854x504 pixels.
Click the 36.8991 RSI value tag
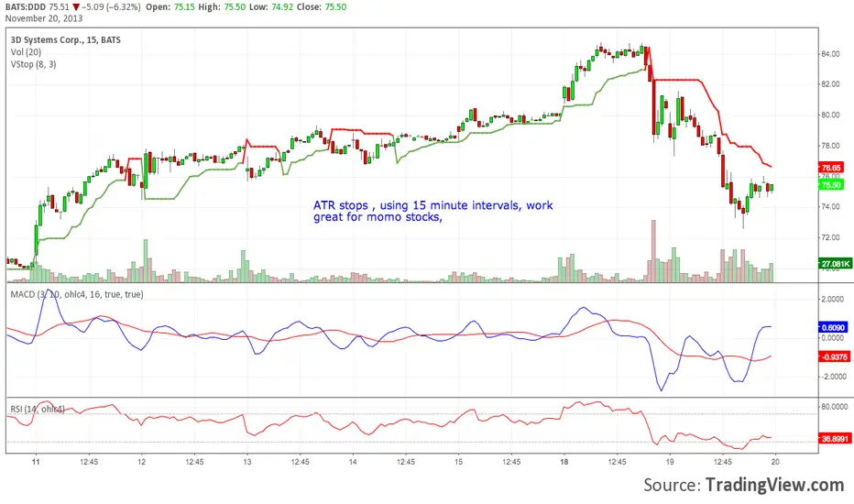coord(833,439)
